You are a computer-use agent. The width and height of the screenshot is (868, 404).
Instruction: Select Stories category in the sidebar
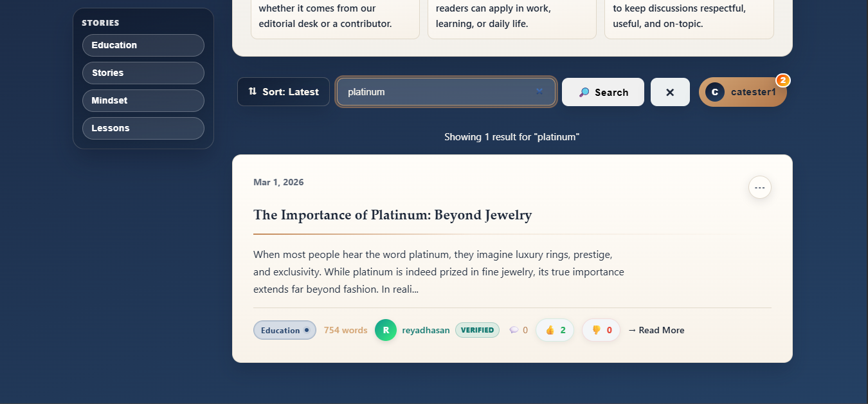click(143, 73)
